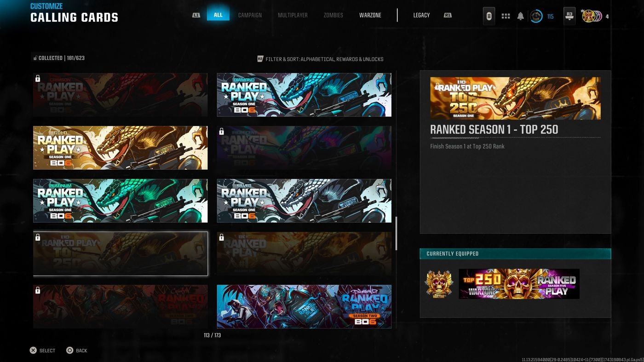
Task: Select the Diamond Season Two Ranked Play card
Action: [304, 306]
